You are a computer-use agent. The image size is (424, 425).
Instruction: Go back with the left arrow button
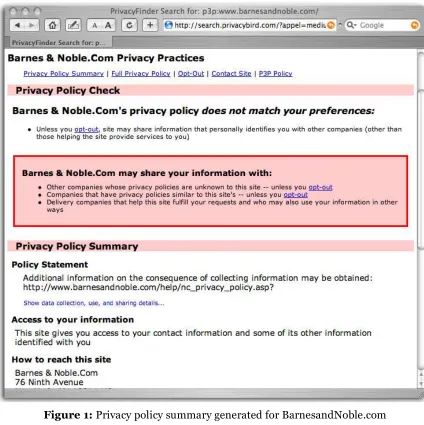17,25
